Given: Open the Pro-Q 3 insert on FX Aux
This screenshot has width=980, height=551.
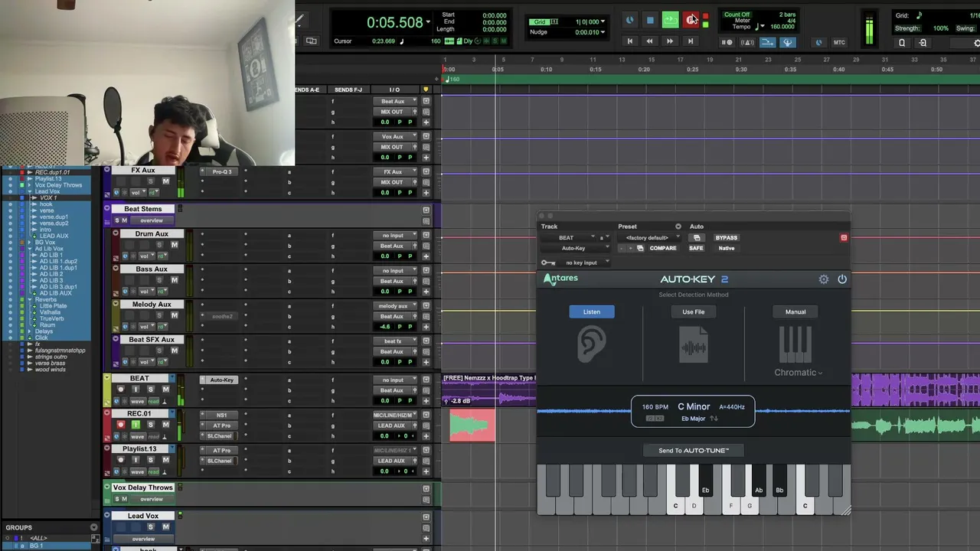Looking at the screenshot, I should point(221,171).
